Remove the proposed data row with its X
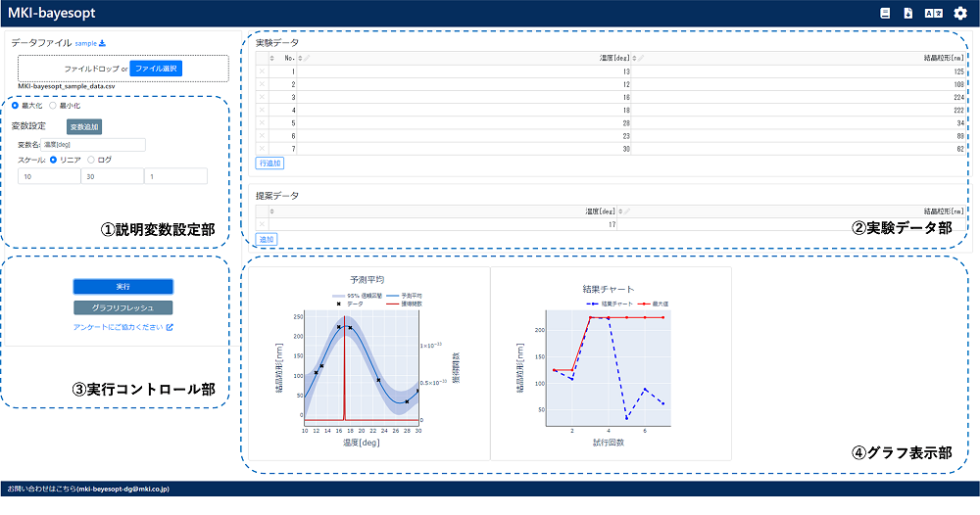 262,224
